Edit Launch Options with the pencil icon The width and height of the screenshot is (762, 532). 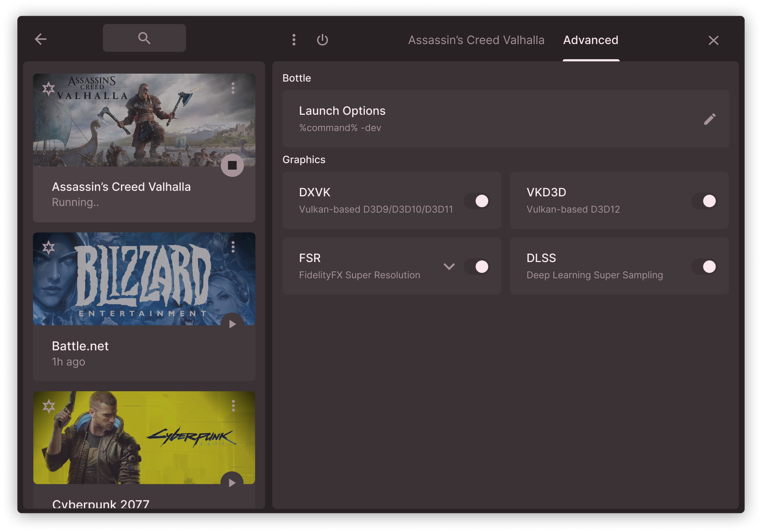point(710,119)
